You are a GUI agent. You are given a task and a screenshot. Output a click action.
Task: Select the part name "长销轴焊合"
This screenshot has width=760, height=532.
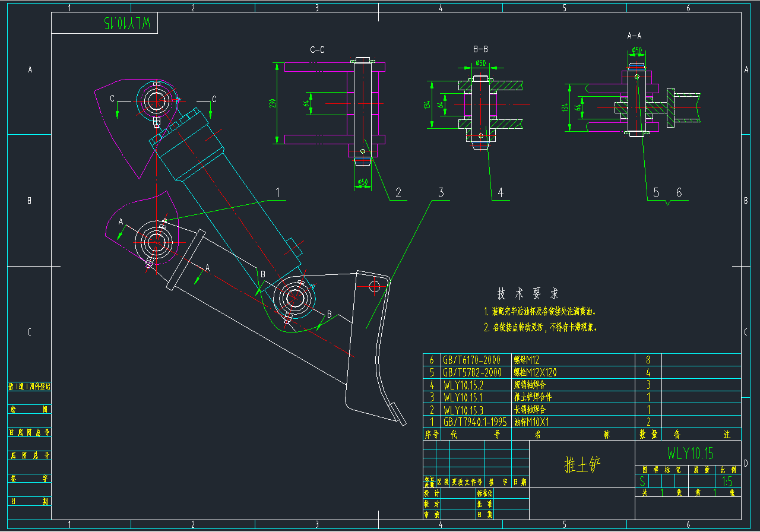pos(530,410)
